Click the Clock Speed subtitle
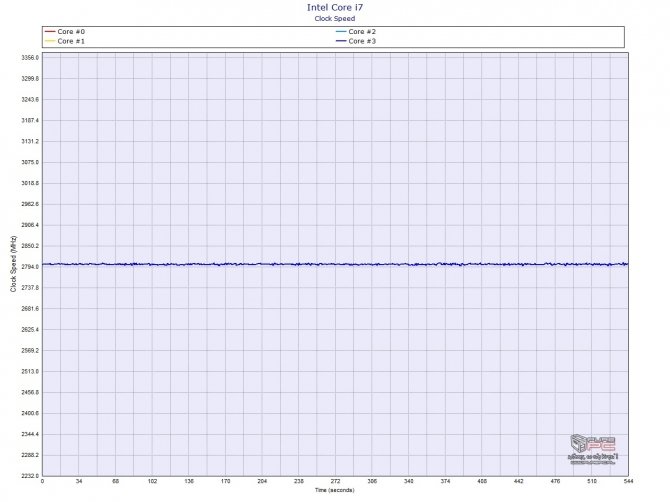The image size is (670, 502). (335, 18)
